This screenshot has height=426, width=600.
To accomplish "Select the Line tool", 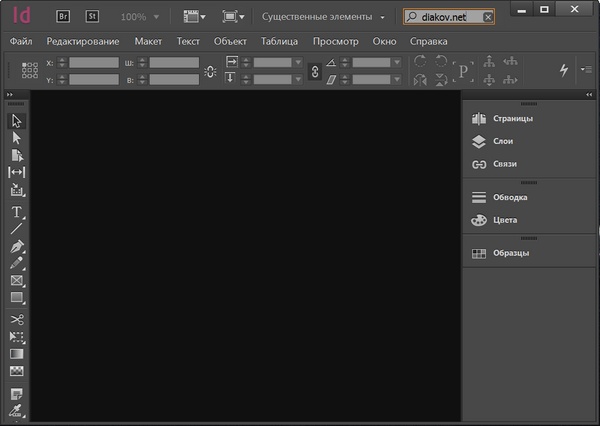I will (16, 229).
